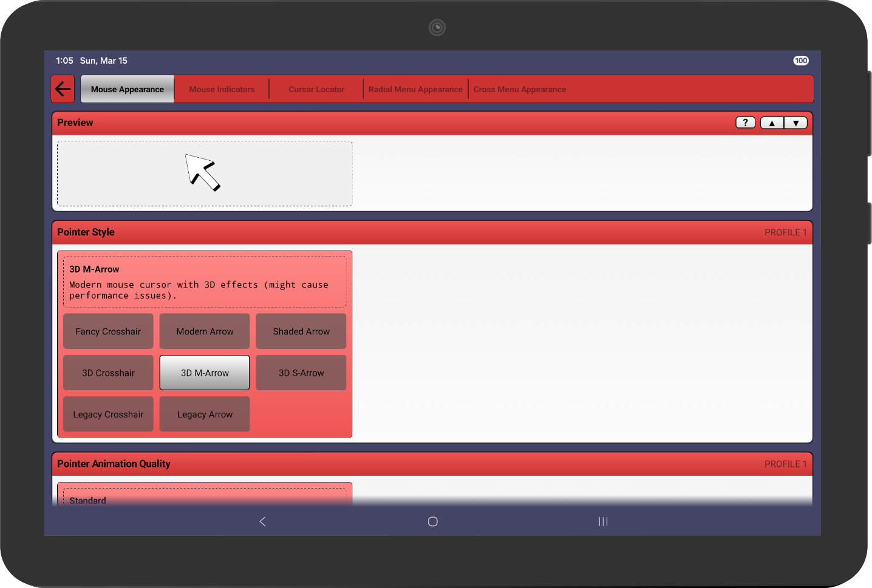Tap the Android home navigation icon
Image resolution: width=872 pixels, height=588 pixels.
432,521
